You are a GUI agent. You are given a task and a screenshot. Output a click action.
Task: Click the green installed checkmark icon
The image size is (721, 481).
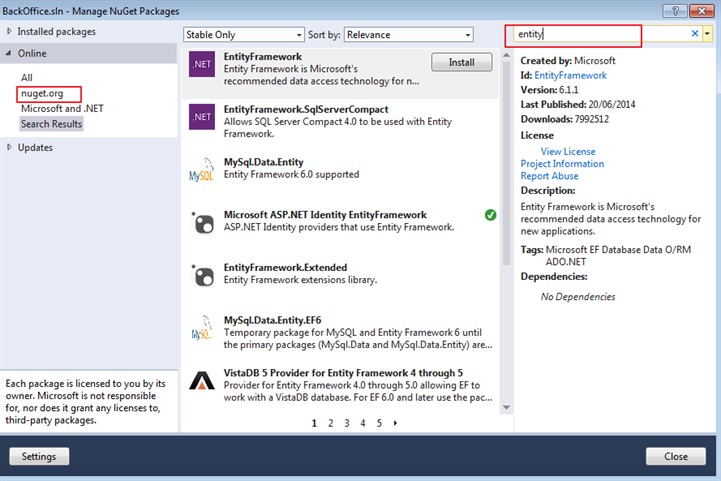coord(490,215)
